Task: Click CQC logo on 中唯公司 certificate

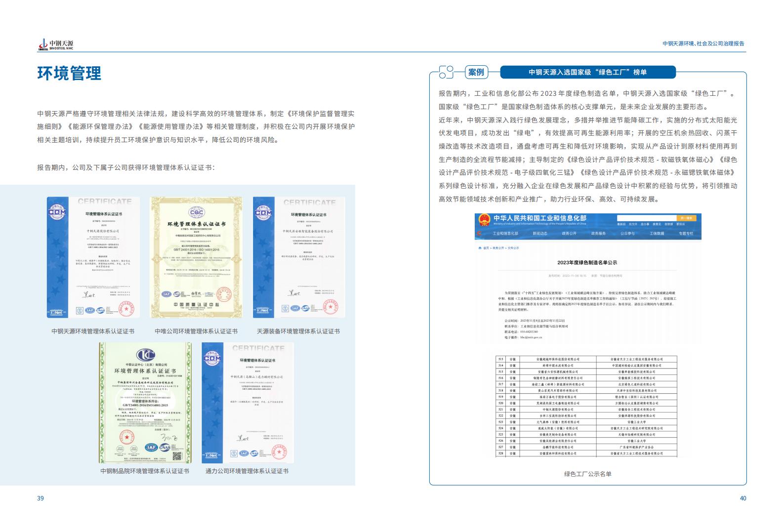Action: click(196, 211)
